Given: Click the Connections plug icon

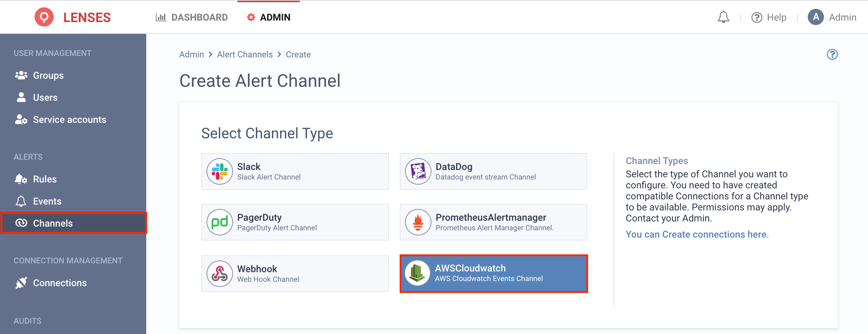Looking at the screenshot, I should coord(21,283).
